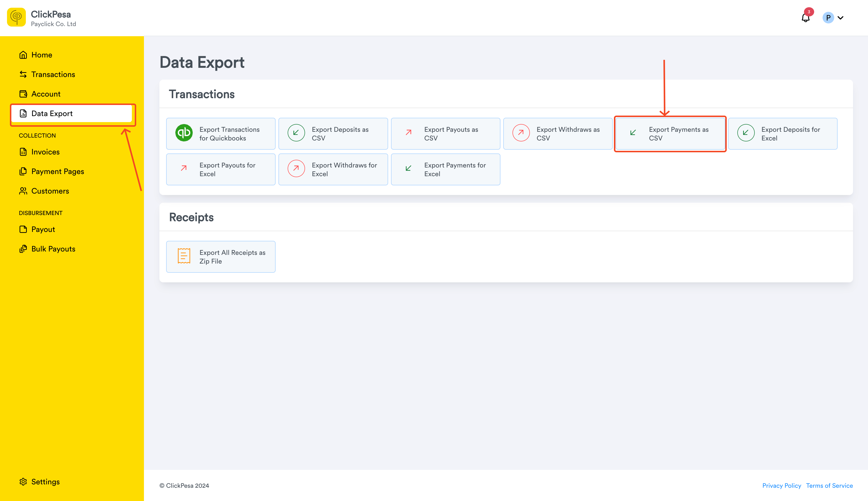Expand the profile dropdown chevron
Image resolution: width=868 pixels, height=501 pixels.
[840, 18]
